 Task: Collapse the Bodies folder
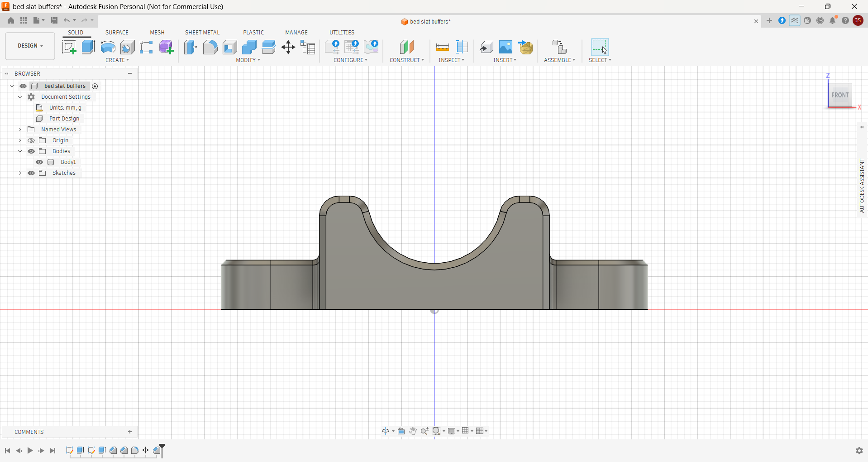click(20, 151)
